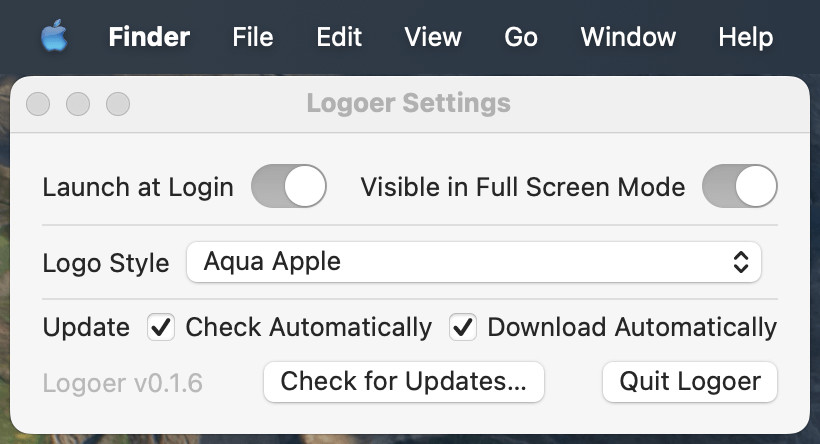The image size is (820, 444).
Task: Toggle Visible in Full Screen Mode switch
Action: (x=739, y=186)
